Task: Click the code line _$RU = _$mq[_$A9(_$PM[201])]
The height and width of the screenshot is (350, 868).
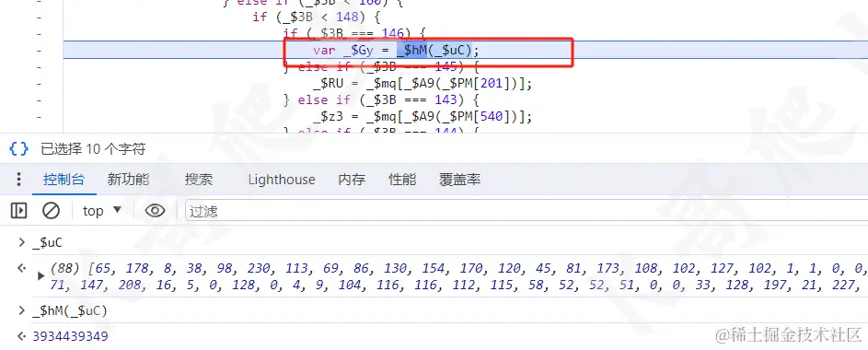Action: [x=422, y=84]
